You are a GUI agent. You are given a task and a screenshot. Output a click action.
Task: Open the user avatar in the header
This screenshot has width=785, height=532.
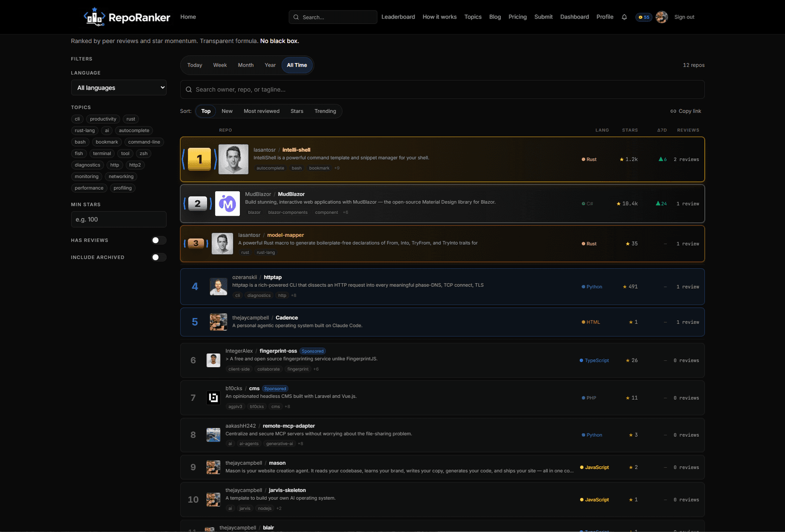click(661, 17)
